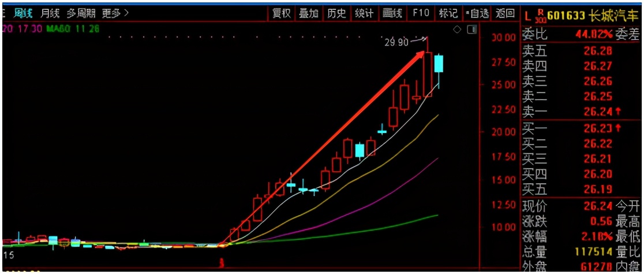
Task: Open the 统计 statistics button
Action: tap(364, 13)
